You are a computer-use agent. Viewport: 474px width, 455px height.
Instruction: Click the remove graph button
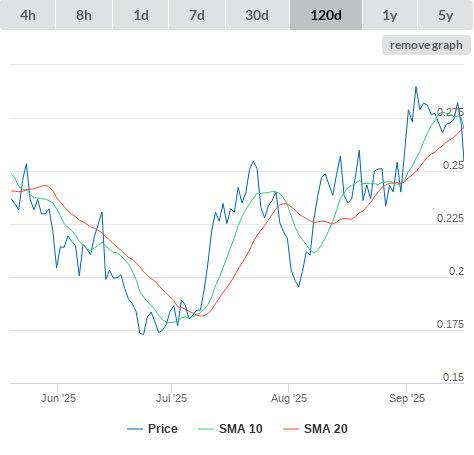426,45
